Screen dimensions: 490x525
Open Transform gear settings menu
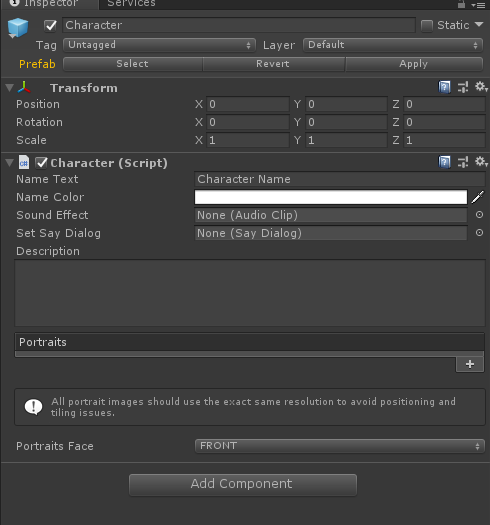[x=481, y=87]
